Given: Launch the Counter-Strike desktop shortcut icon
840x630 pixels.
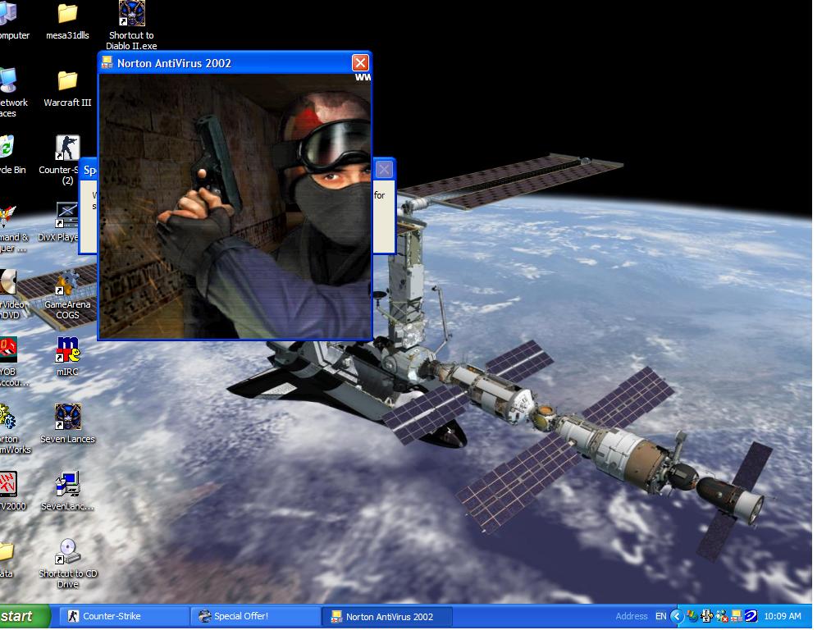Looking at the screenshot, I should [67, 148].
